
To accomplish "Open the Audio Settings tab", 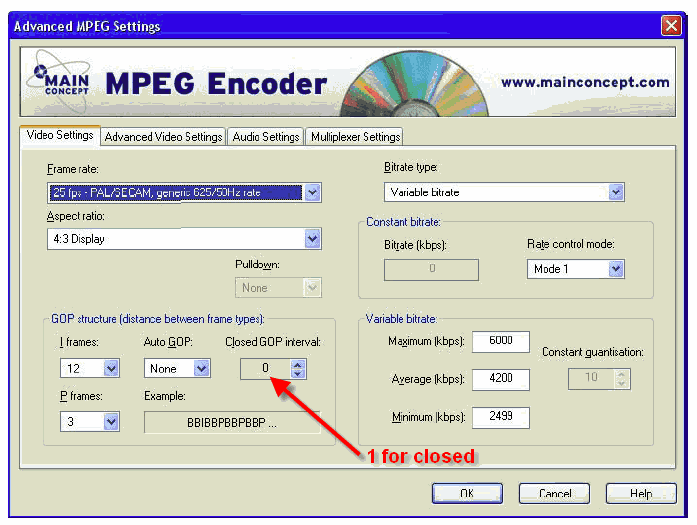I will 266,137.
